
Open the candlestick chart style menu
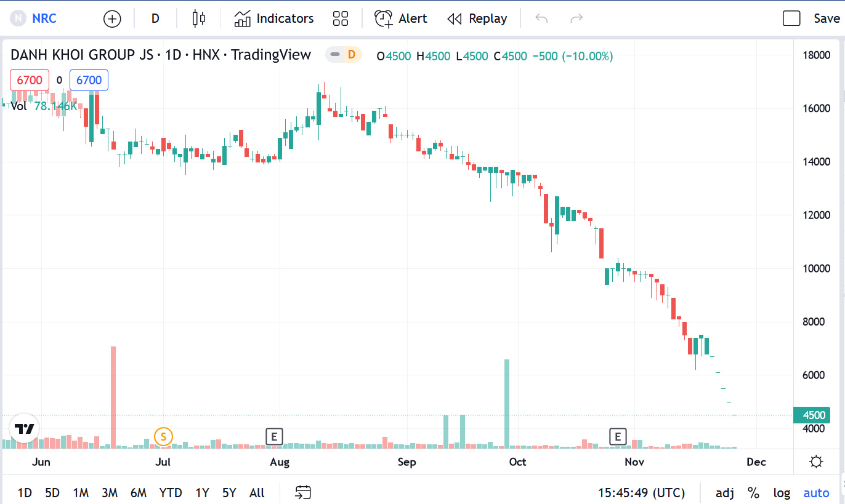198,18
